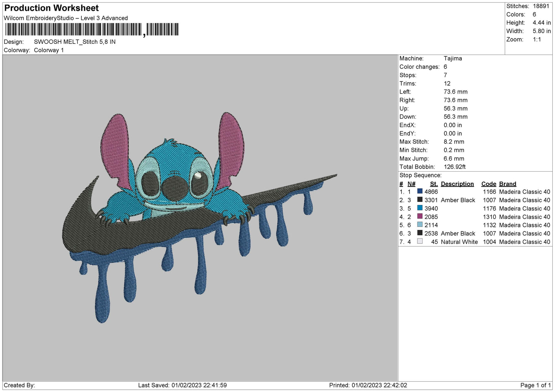
Task: Select the Amber Black swatch with 3301 stitches
Action: (420, 200)
